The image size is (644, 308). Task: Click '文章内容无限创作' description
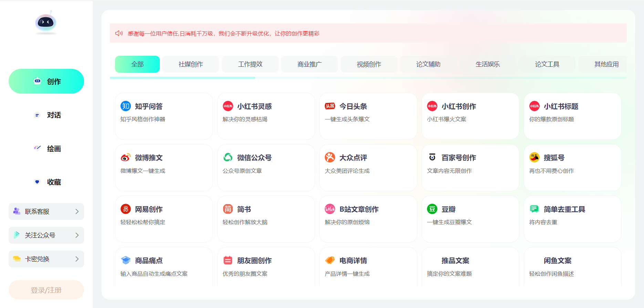coord(449,171)
